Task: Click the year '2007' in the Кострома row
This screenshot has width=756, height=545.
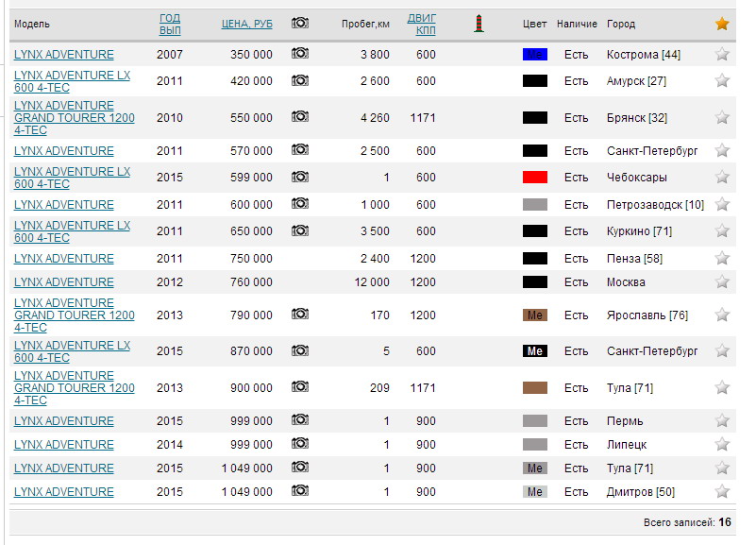Action: (x=170, y=55)
